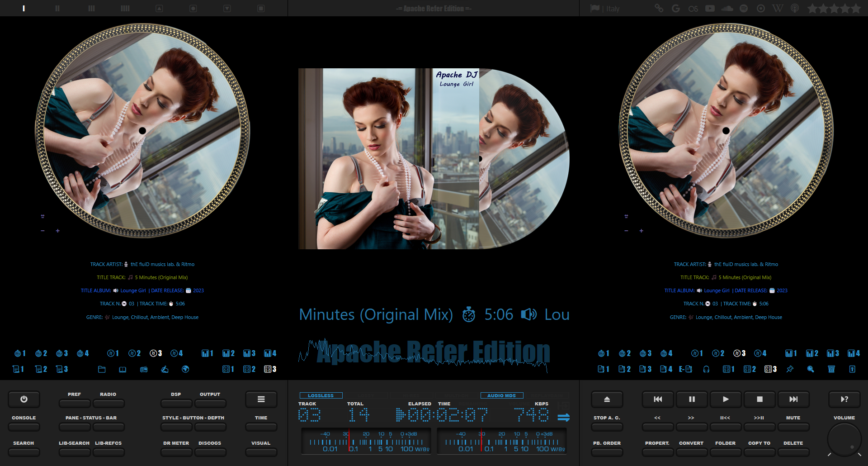Click the hand-writing pen icon
The image size is (868, 466).
[x=165, y=369]
